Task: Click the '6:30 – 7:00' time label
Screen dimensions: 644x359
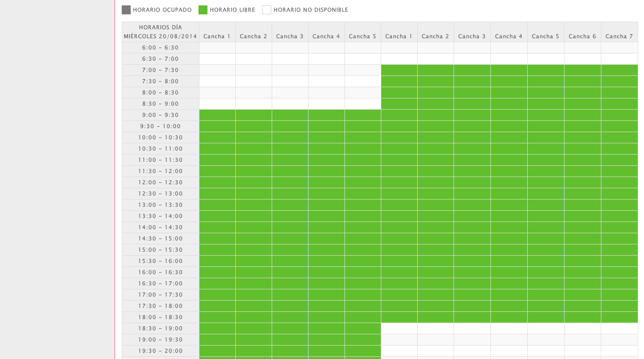Action: click(160, 59)
